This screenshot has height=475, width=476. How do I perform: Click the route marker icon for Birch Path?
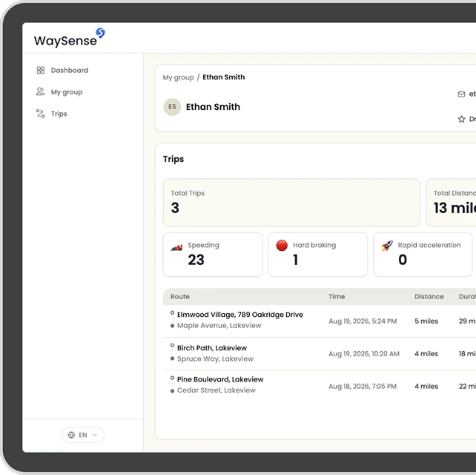(x=172, y=352)
